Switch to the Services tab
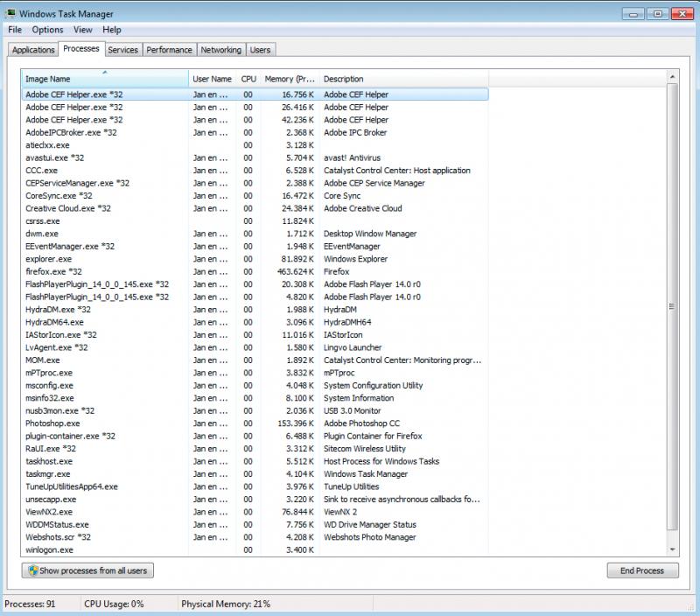This screenshot has width=700, height=616. click(122, 50)
